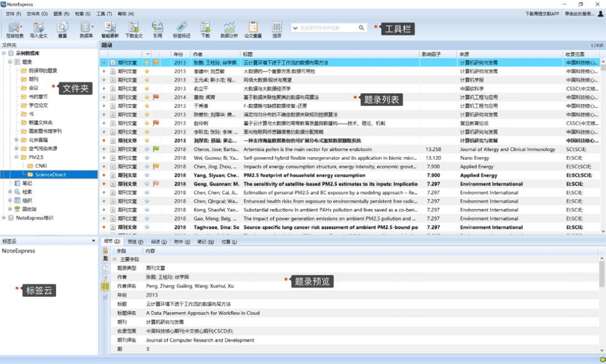This screenshot has height=364, width=606.
Task: Click the lock icon in detail panel sidebar
Action: click(x=105, y=251)
